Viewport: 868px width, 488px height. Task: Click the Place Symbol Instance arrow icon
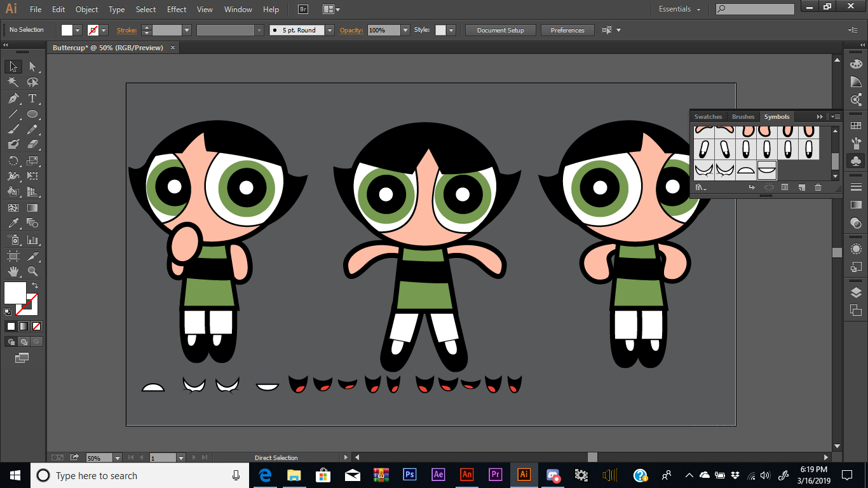pyautogui.click(x=752, y=187)
